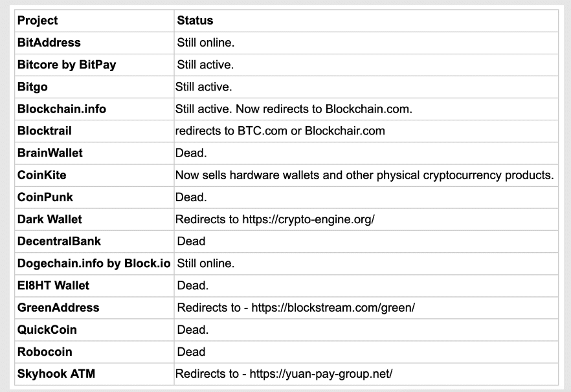Click the CoinKite hardware wallets status text
Viewport: 571px width, 392px height.
pyautogui.click(x=364, y=175)
